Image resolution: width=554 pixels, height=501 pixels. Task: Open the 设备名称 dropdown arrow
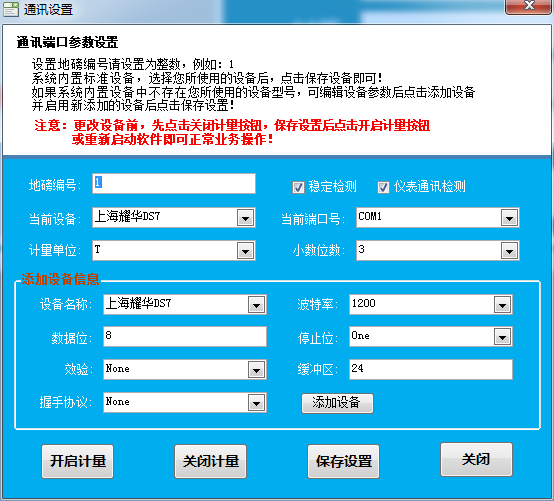pos(257,305)
